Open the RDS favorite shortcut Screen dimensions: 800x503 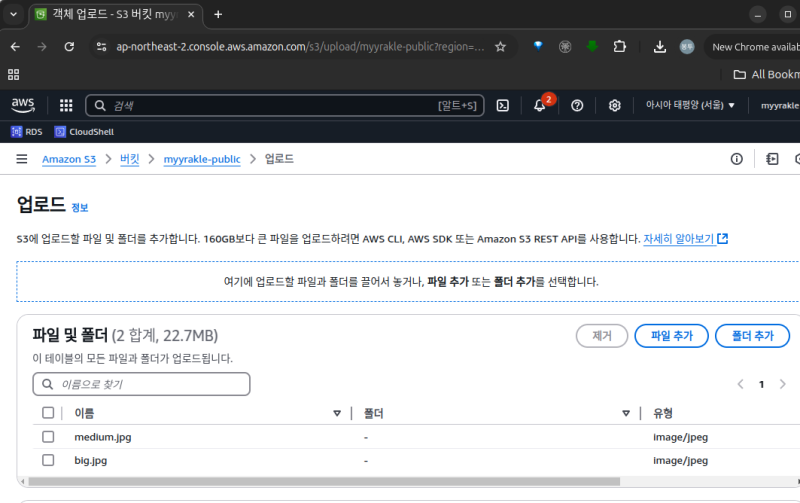27,132
